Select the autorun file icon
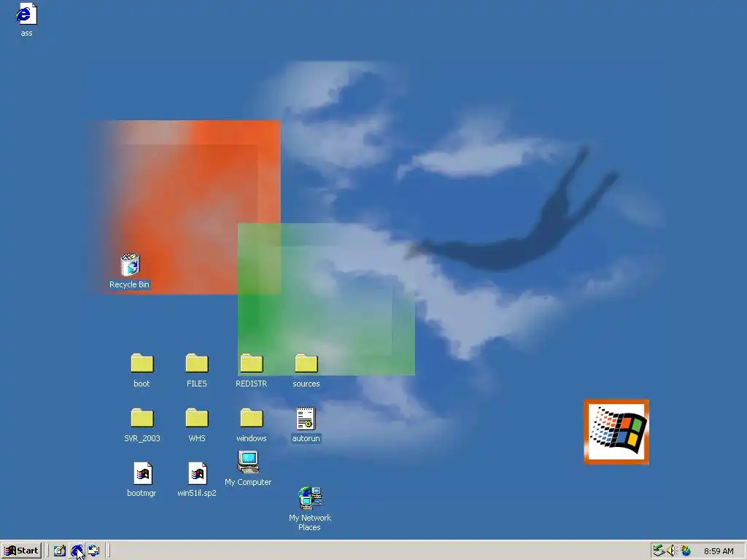This screenshot has width=747, height=560. pyautogui.click(x=306, y=419)
